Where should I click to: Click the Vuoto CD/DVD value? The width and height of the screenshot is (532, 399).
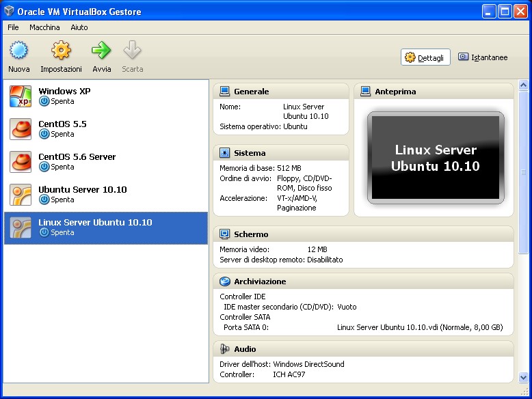[347, 307]
